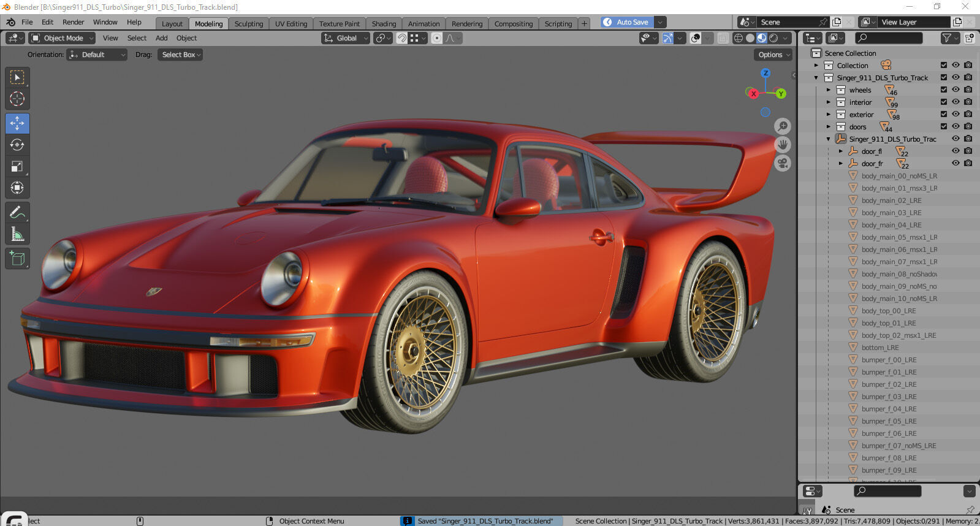Toggle the snap magnet icon
The width and height of the screenshot is (980, 526).
point(402,38)
